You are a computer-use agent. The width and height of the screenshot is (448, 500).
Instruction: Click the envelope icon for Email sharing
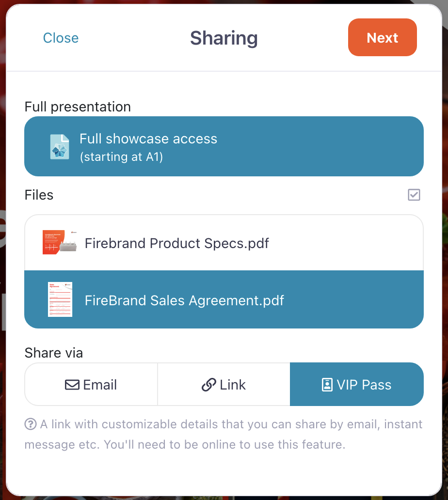pyautogui.click(x=72, y=385)
